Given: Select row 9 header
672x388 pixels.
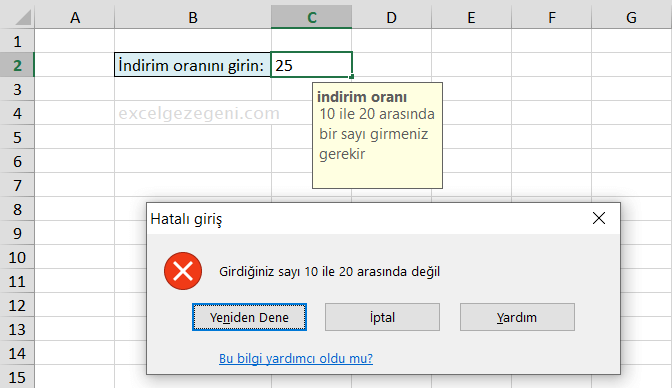Looking at the screenshot, I should [x=17, y=233].
